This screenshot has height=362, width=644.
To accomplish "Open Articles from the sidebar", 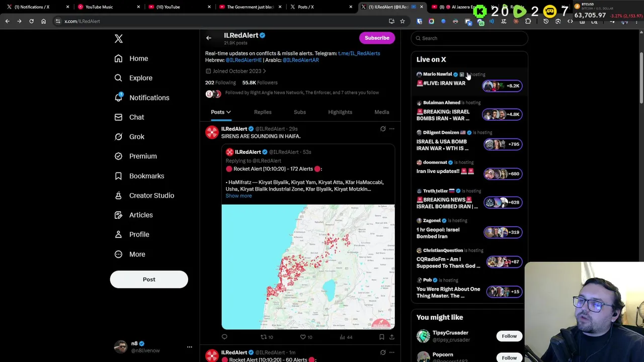I will [133, 215].
